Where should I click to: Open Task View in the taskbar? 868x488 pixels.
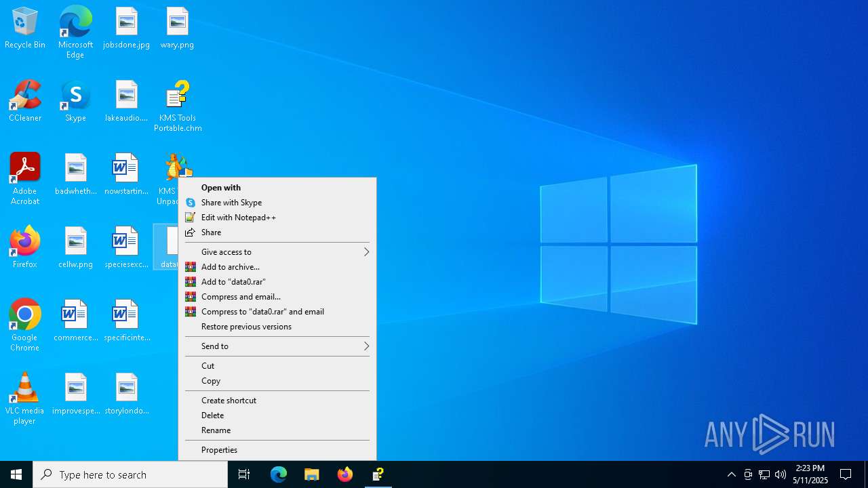click(244, 474)
